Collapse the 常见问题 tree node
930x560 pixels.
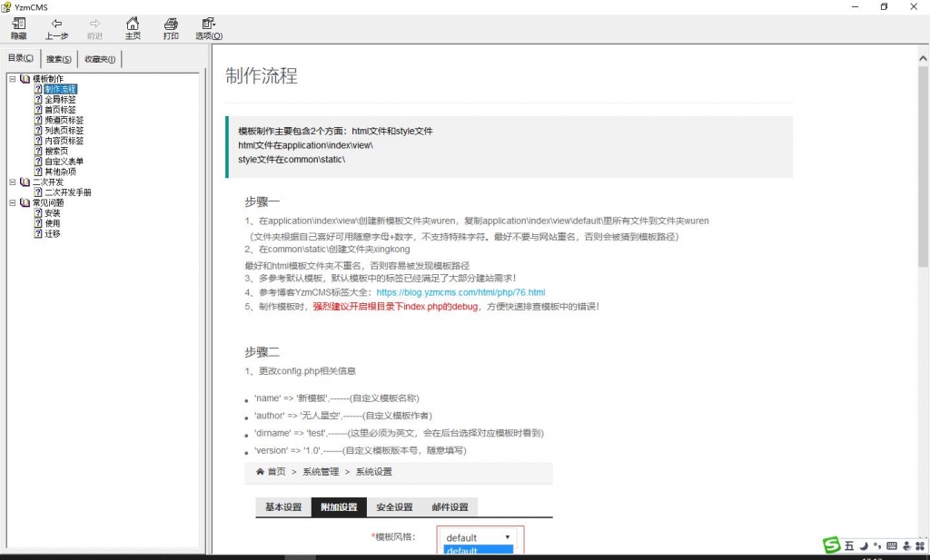pyautogui.click(x=13, y=202)
